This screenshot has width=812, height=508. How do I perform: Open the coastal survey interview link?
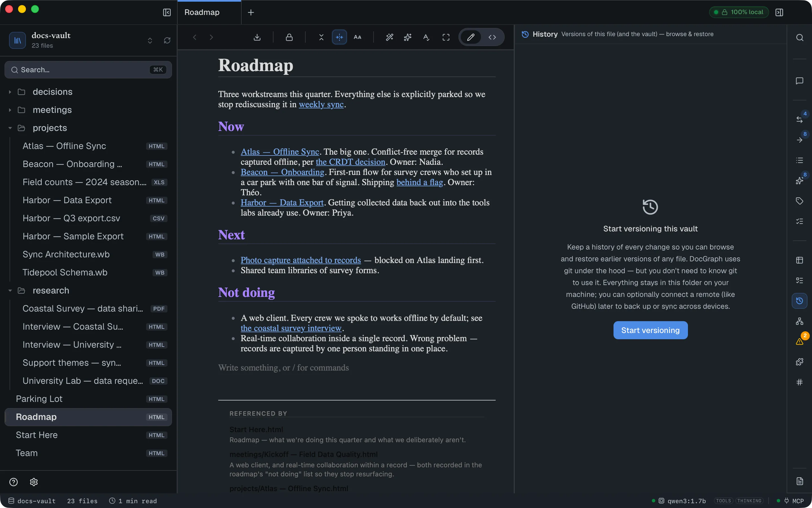pos(291,328)
